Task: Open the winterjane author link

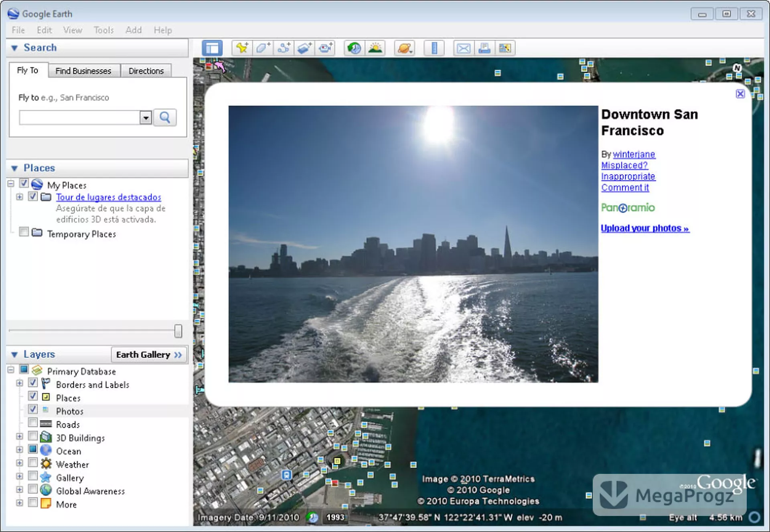Action: 634,154
